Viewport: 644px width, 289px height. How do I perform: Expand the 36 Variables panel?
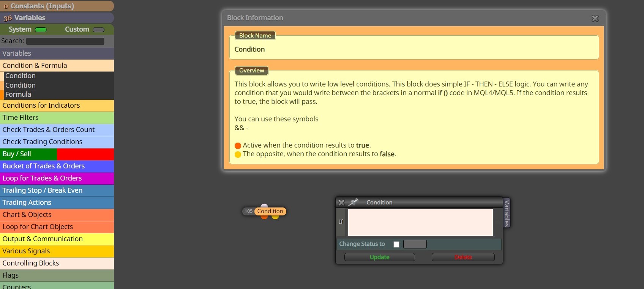[x=57, y=18]
